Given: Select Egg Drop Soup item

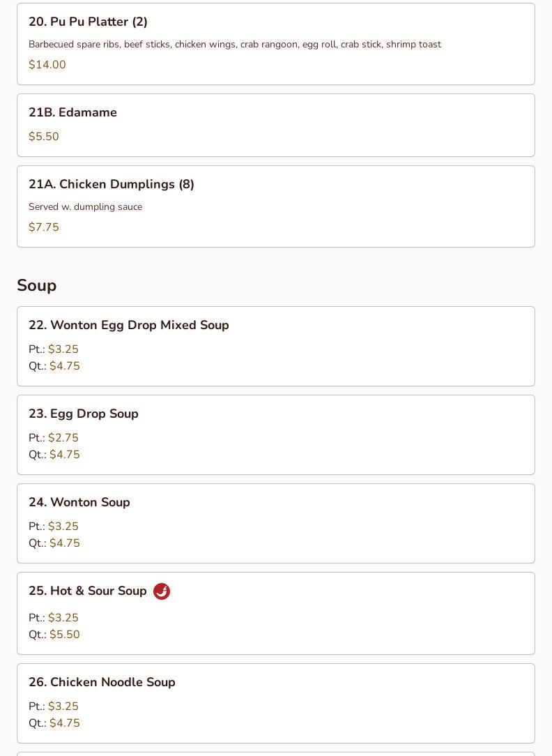Looking at the screenshot, I should point(83,414).
